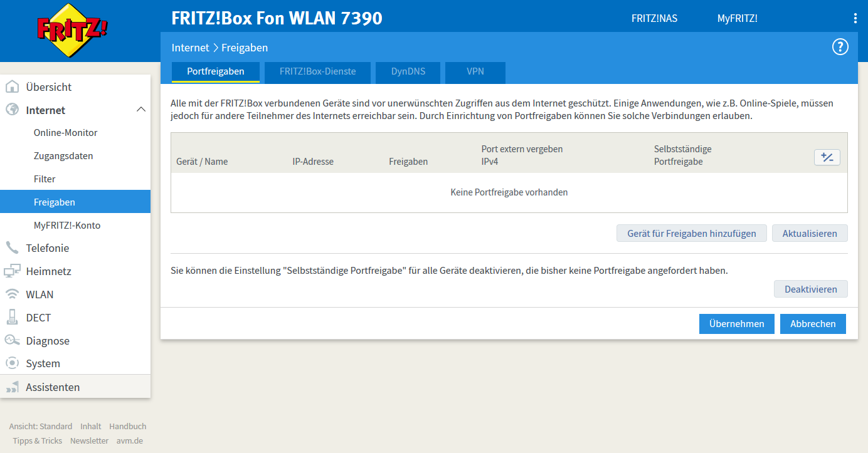Click the System gear icon

(12, 363)
